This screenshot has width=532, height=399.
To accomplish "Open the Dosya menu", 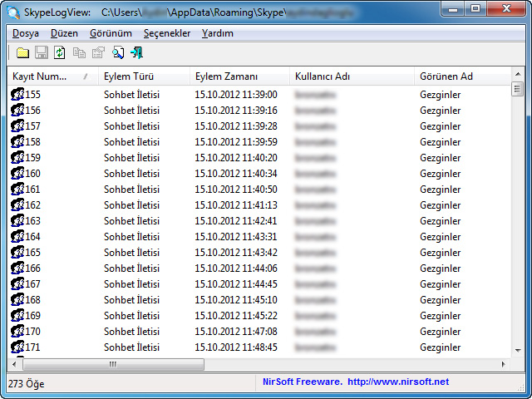I will pyautogui.click(x=26, y=33).
